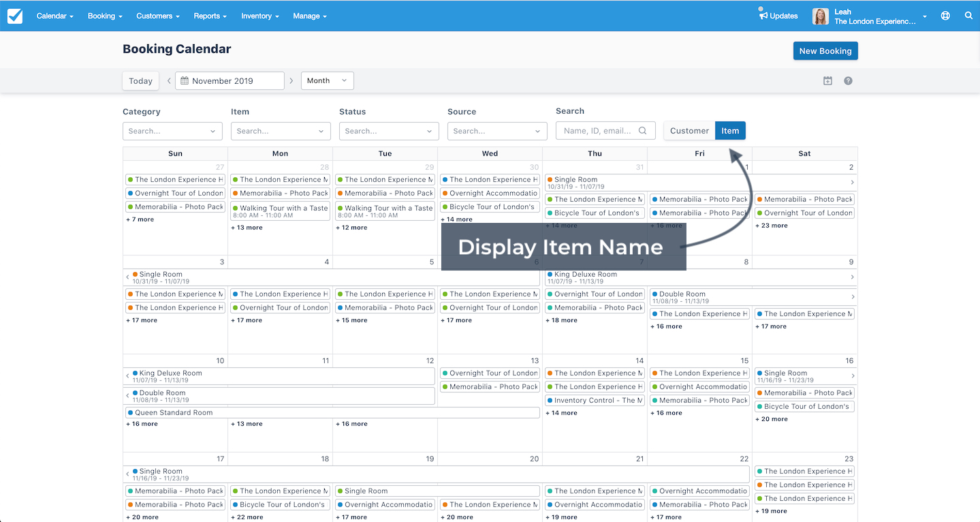Switch display to Item name

point(730,131)
